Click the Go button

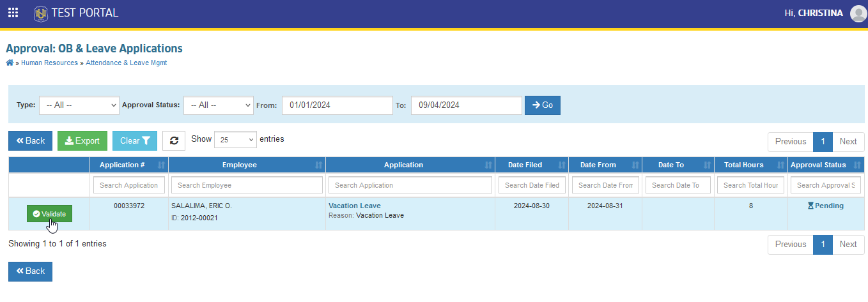click(543, 105)
